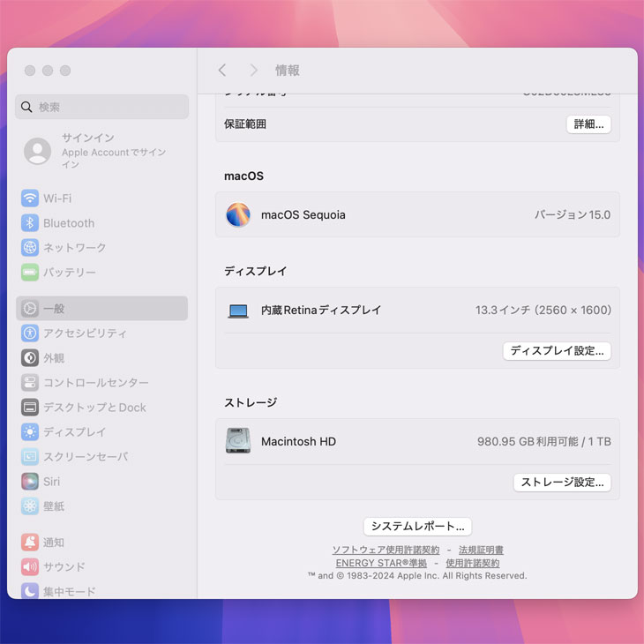The width and height of the screenshot is (644, 644).
Task: Open バッテリー battery icon
Action: click(30, 273)
